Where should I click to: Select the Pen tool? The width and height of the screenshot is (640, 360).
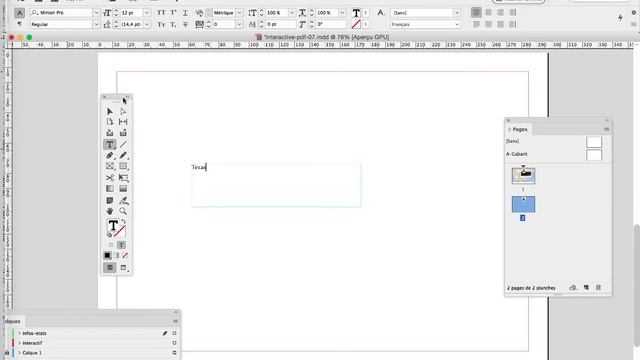pos(110,155)
